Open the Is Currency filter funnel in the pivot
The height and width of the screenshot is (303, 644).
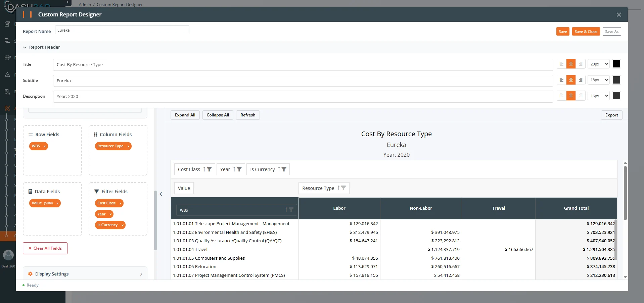284,169
